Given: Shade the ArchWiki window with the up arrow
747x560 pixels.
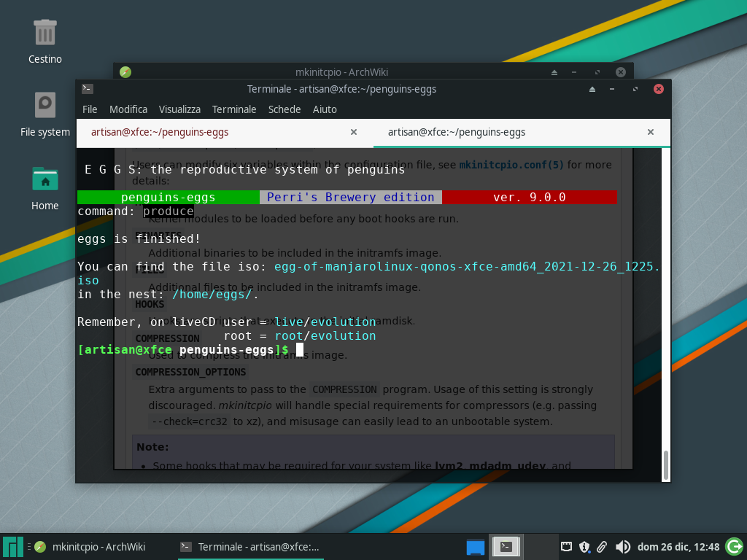Looking at the screenshot, I should pyautogui.click(x=554, y=72).
